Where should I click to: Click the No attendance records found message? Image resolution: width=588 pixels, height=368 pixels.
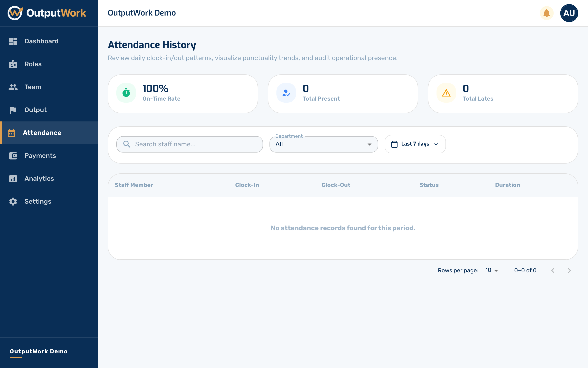pos(343,228)
